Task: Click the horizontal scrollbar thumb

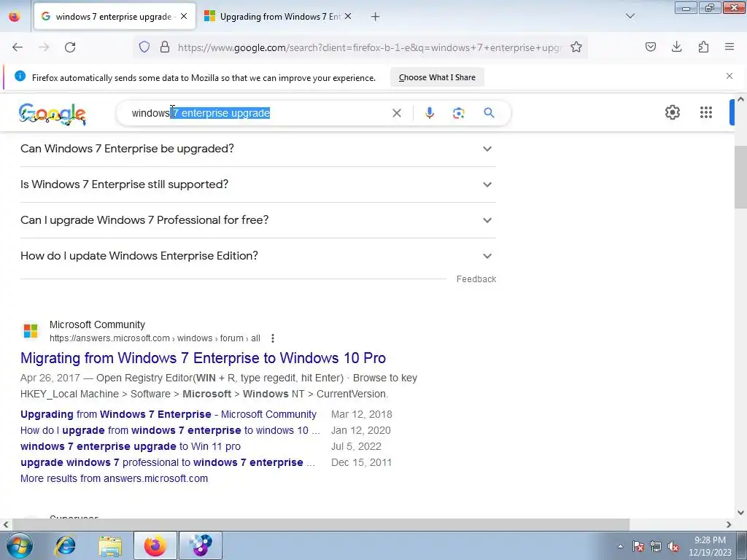Action: [320, 524]
